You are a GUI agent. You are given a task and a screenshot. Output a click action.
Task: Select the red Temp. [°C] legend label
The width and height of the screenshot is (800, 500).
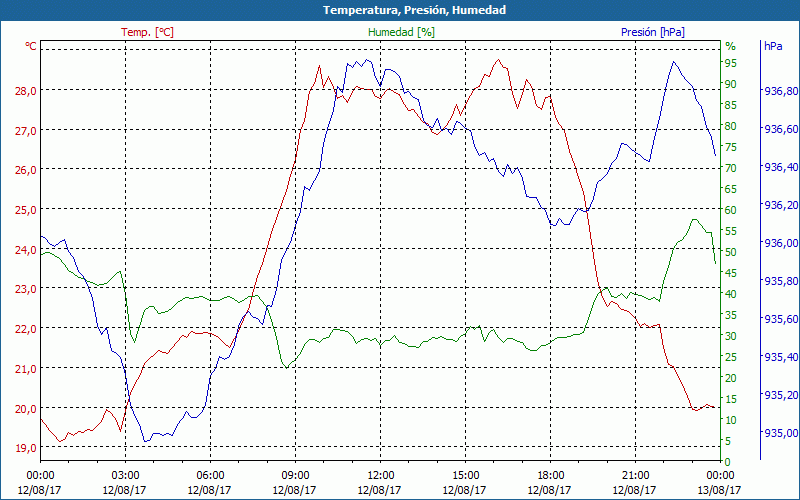[x=147, y=32]
